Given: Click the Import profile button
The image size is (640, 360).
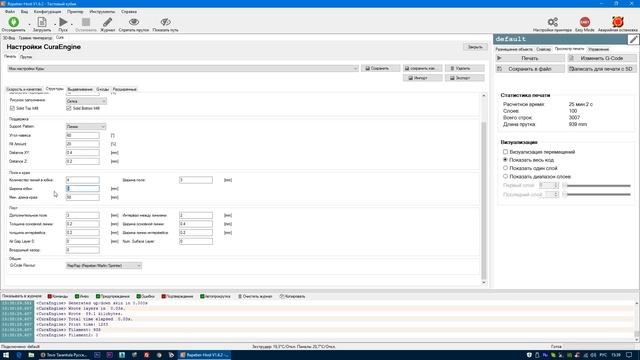Looking at the screenshot, I should coord(422,78).
